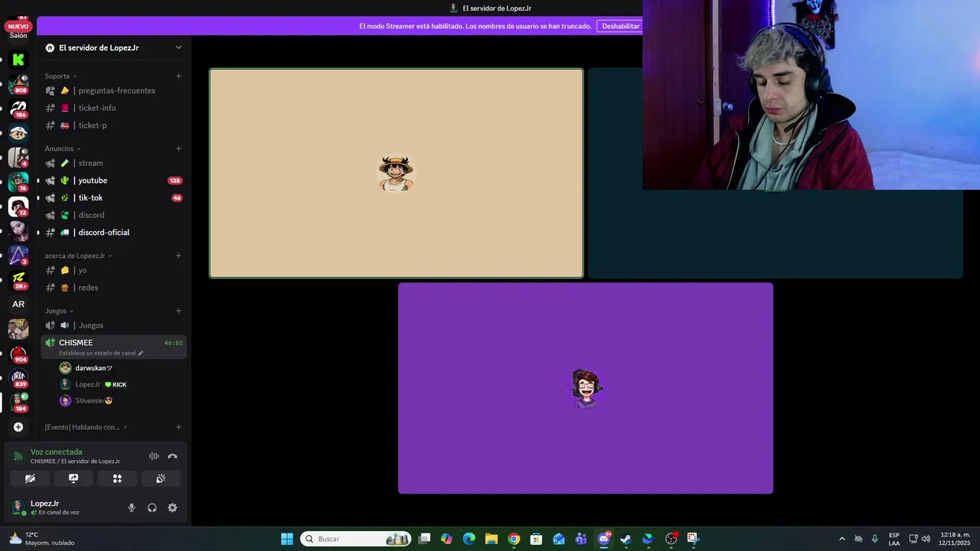Viewport: 980px width, 551px height.
Task: Open Google Chrome from the taskbar
Action: pos(514,539)
